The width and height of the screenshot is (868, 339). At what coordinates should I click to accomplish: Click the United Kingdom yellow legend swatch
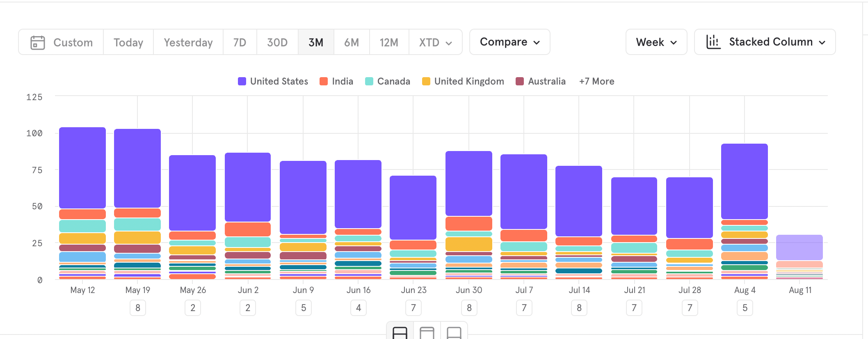click(426, 81)
